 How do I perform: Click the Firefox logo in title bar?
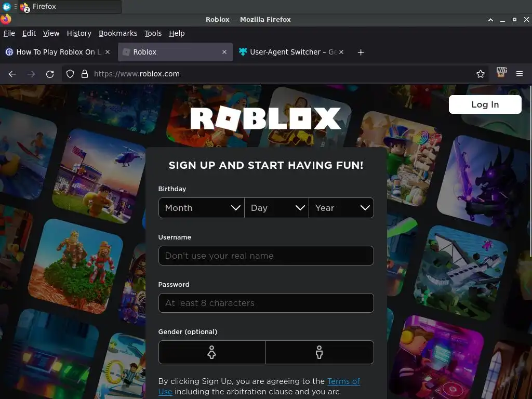click(x=6, y=19)
